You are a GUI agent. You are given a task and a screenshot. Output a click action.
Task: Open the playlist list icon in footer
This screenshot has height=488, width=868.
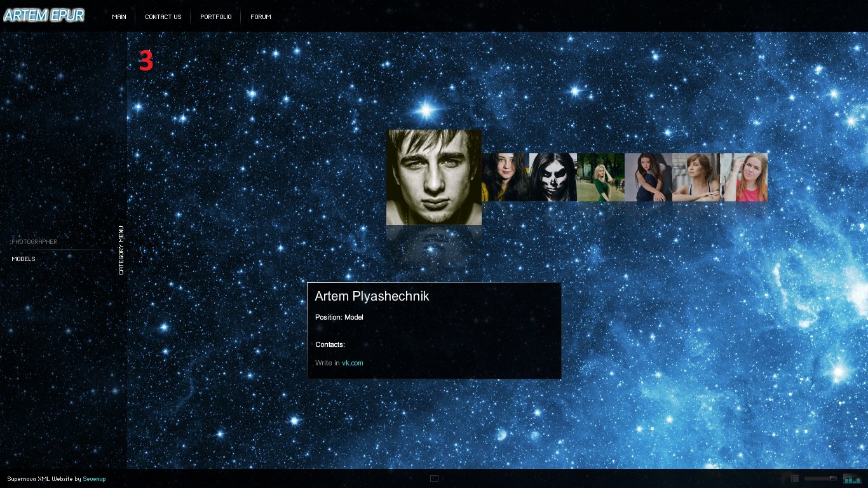(795, 478)
